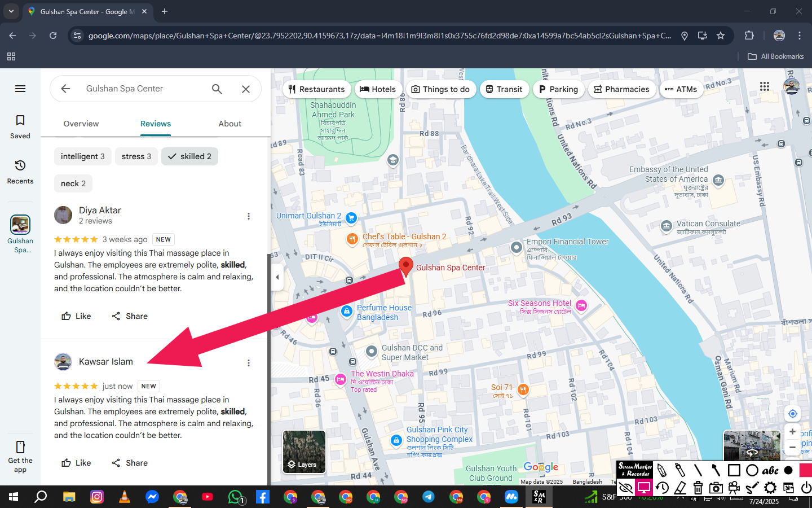
Task: Open the Maps hamburger menu
Action: pyautogui.click(x=20, y=89)
